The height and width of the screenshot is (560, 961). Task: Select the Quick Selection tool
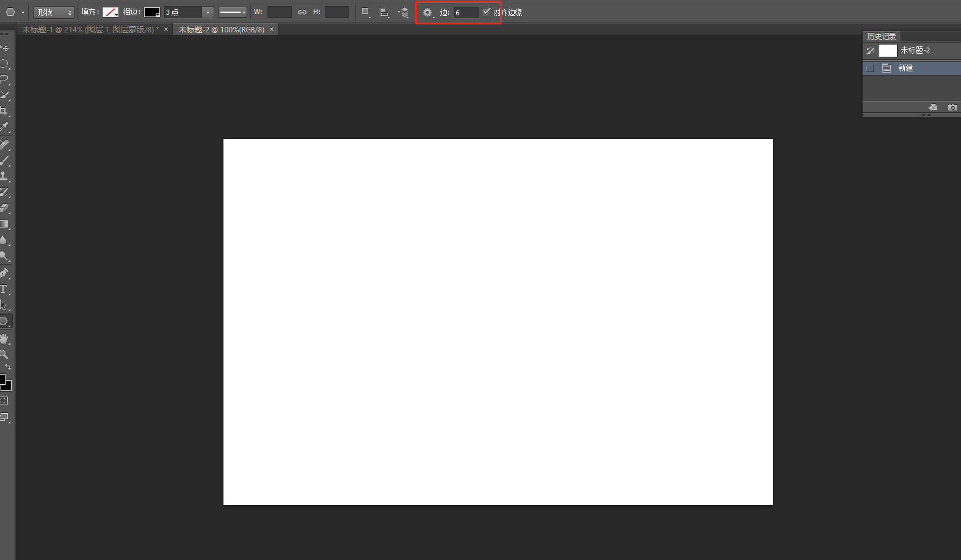4,95
